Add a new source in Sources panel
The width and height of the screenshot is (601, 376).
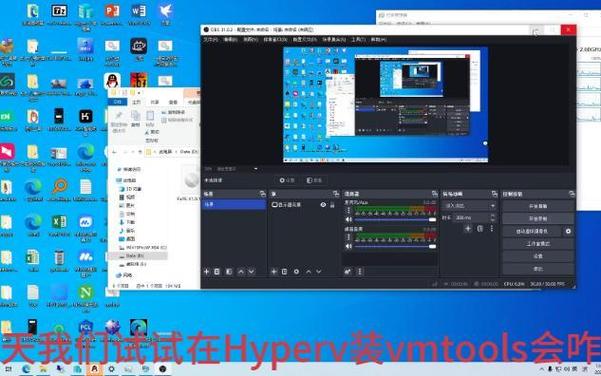pos(274,272)
